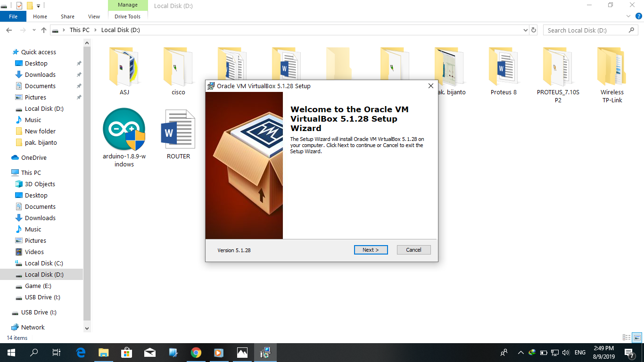Select Quick access in navigation pane
Viewport: 644px width, 362px height.
(39, 52)
